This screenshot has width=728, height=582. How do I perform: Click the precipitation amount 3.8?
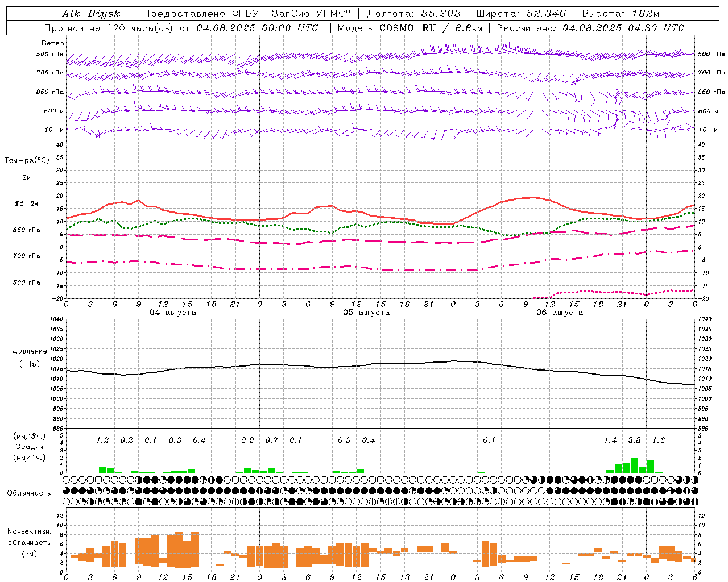point(634,440)
